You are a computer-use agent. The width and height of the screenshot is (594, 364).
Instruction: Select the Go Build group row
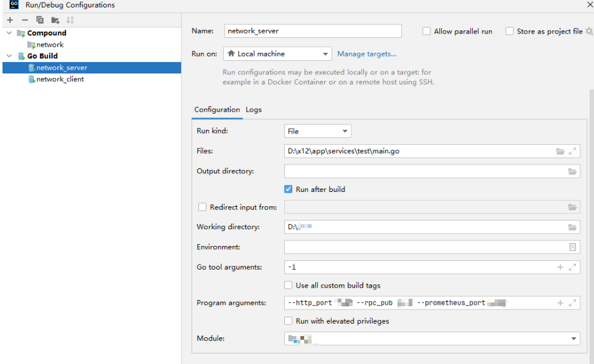pyautogui.click(x=91, y=56)
